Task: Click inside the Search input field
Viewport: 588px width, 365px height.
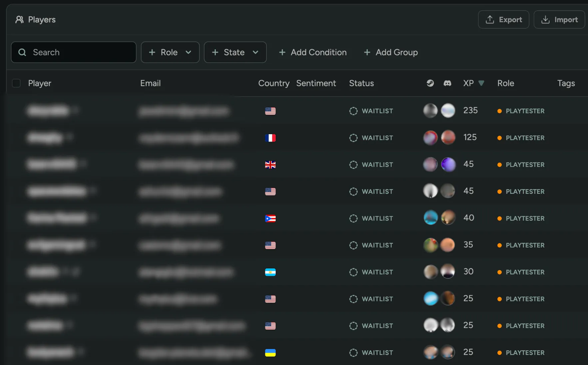Action: [73, 52]
